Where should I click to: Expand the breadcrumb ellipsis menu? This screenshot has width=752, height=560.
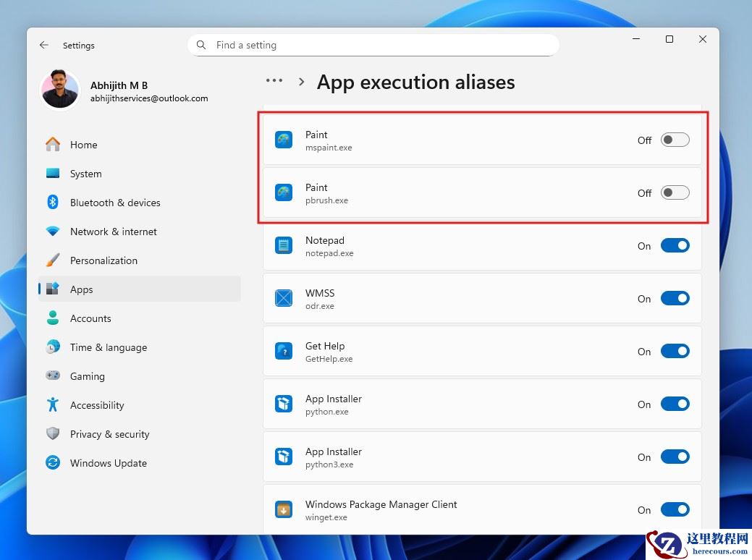pos(274,81)
